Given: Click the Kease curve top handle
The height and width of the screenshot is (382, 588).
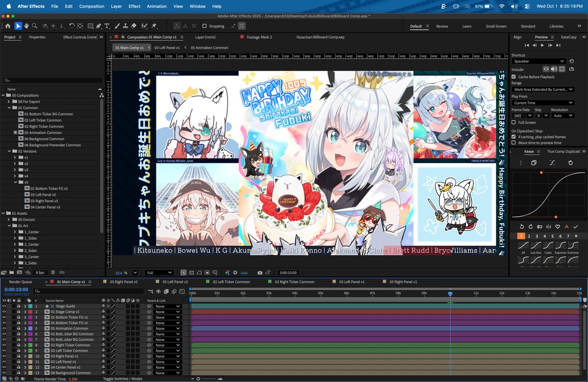Looking at the screenshot, I should tap(541, 173).
